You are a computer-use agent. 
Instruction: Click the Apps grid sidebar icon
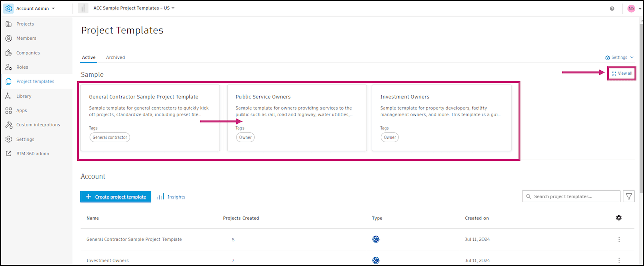9,110
